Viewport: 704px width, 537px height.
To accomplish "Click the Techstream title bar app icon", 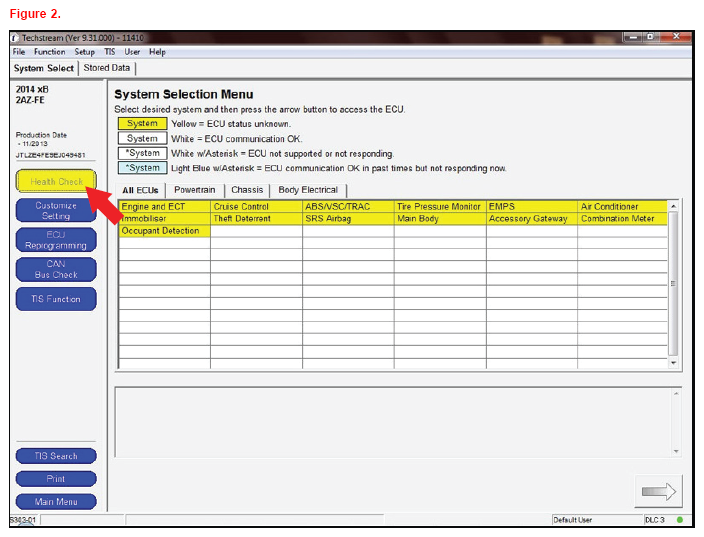I will point(15,37).
